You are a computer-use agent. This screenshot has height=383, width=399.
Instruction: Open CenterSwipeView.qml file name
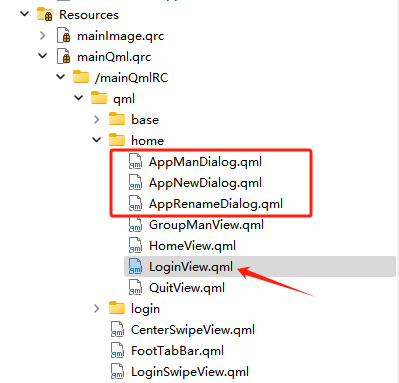(193, 330)
